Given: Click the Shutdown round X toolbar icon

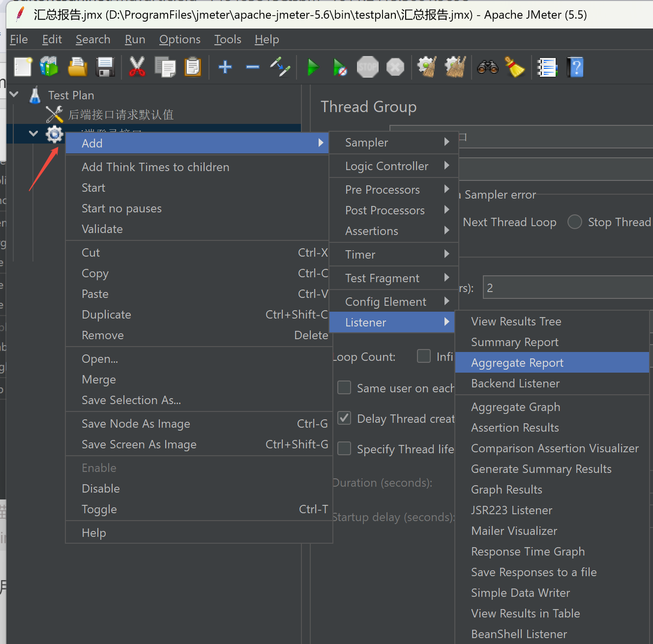Looking at the screenshot, I should (395, 67).
